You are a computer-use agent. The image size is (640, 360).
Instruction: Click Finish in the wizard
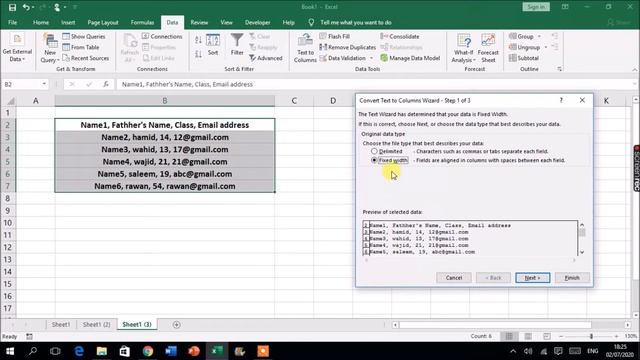pos(572,278)
